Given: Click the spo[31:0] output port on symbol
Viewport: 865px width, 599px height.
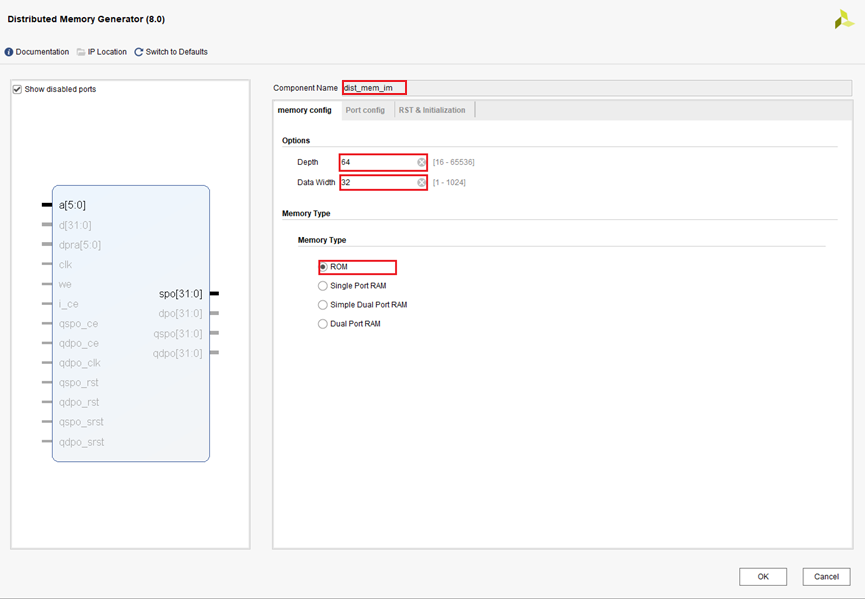Looking at the screenshot, I should tap(181, 294).
